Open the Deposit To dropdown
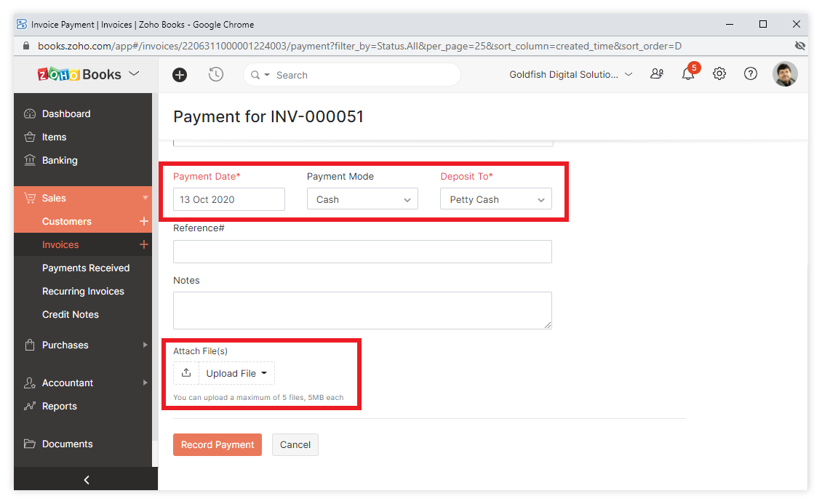The height and width of the screenshot is (504, 822). pyautogui.click(x=495, y=199)
